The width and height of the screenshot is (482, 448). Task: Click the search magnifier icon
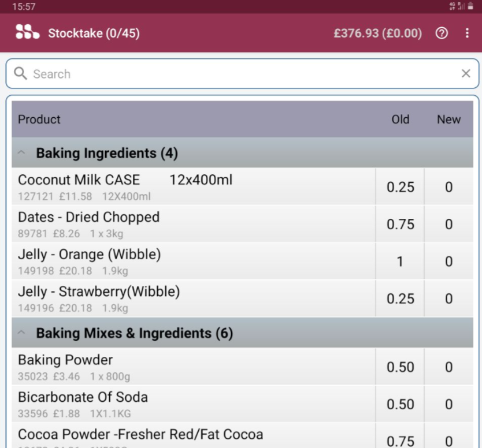tap(20, 74)
